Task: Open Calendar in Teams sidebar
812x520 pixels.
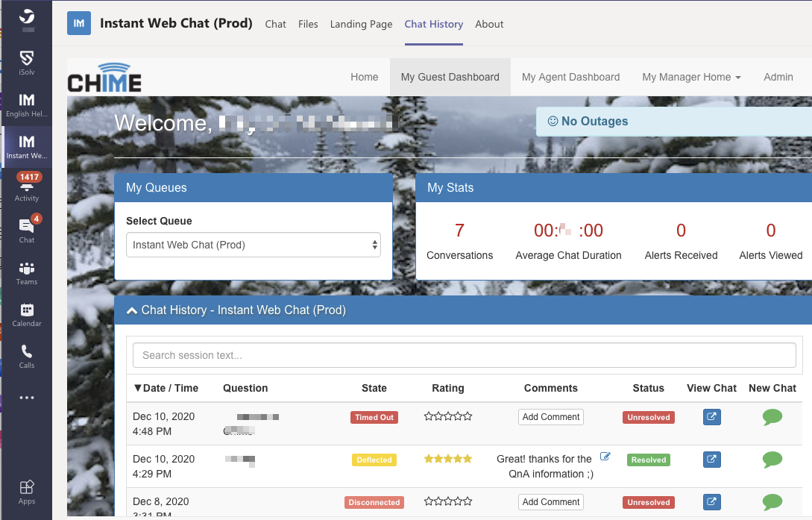Action: coord(26,315)
